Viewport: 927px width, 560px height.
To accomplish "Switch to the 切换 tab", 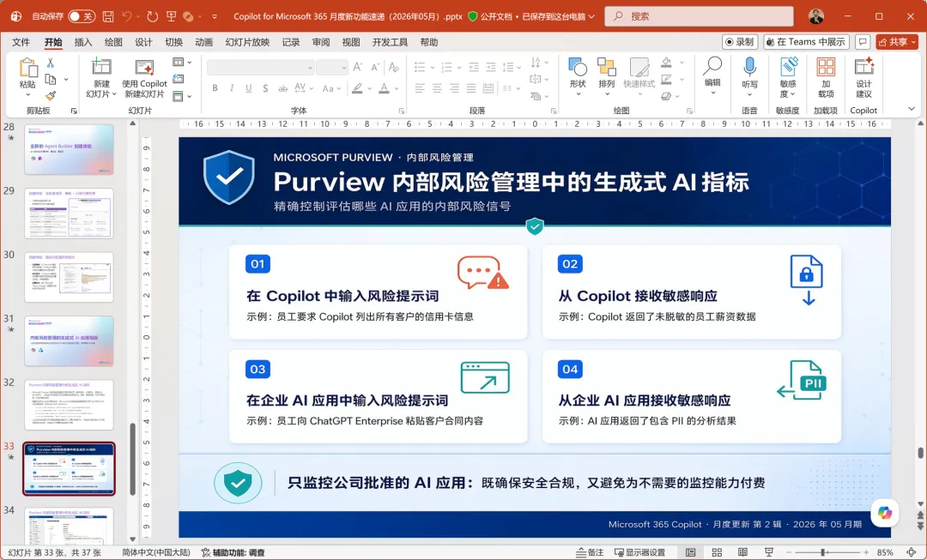I will (x=173, y=42).
